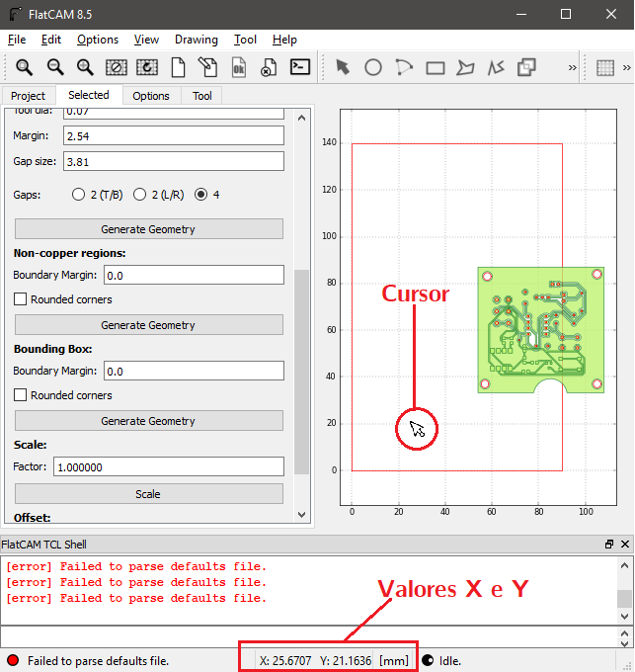Viewport: 635px width, 672px height.
Task: Open the Help menu
Action: 284,40
